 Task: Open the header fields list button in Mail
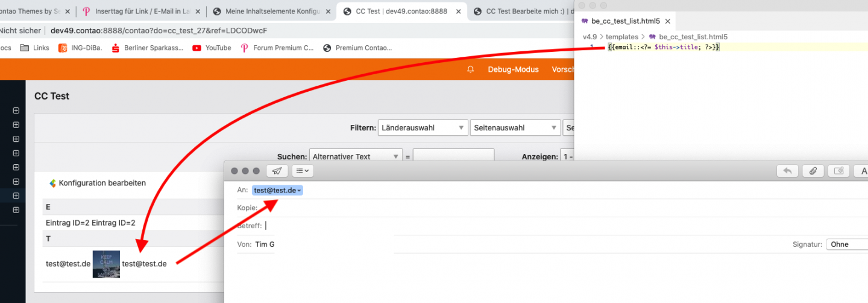[x=304, y=171]
